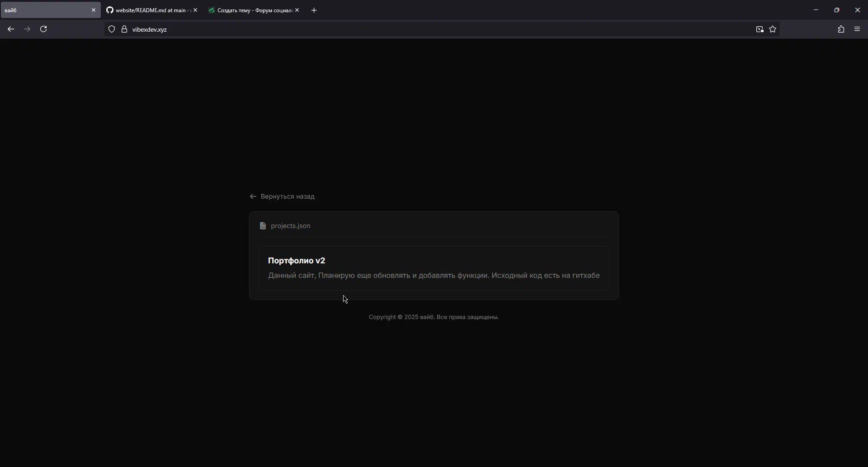Image resolution: width=868 pixels, height=467 pixels.
Task: Reload the current page
Action: point(43,29)
